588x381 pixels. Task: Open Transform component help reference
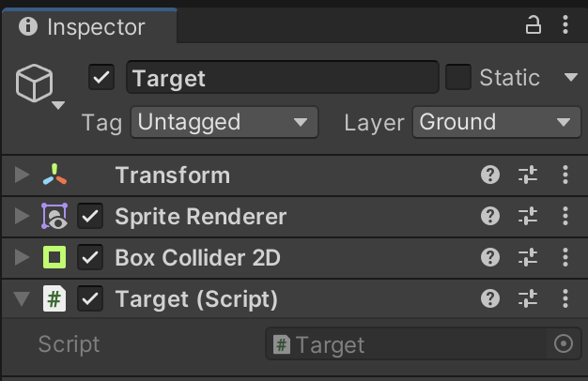pos(489,175)
